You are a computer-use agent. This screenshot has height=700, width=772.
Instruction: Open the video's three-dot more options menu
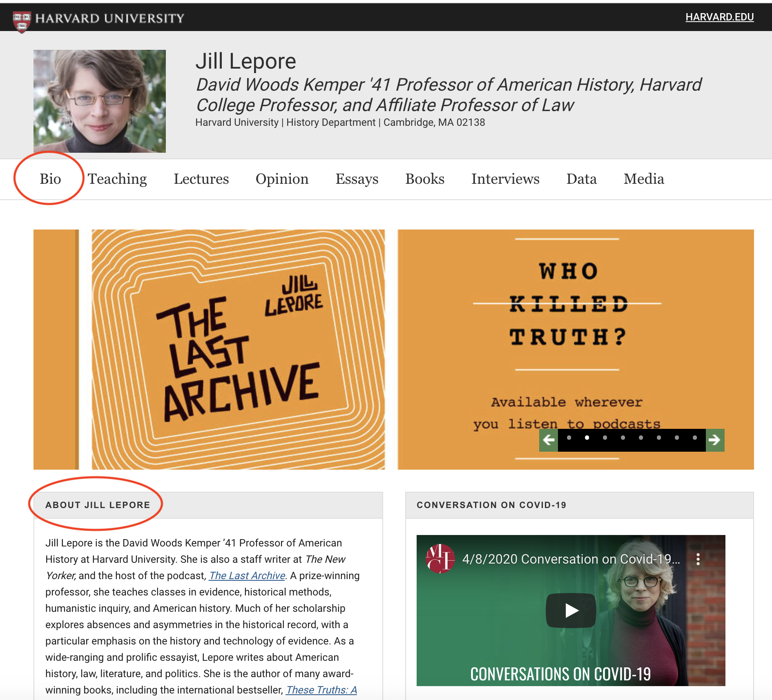pos(698,559)
